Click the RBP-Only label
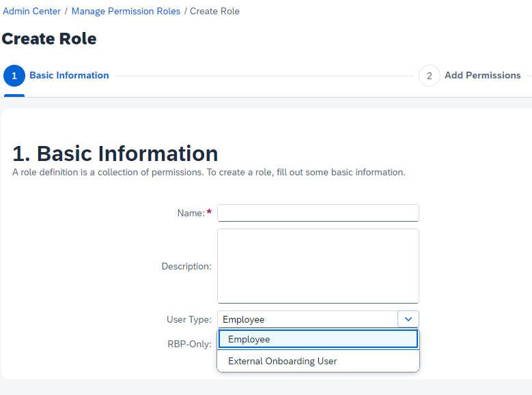This screenshot has height=395, width=532. [x=189, y=344]
